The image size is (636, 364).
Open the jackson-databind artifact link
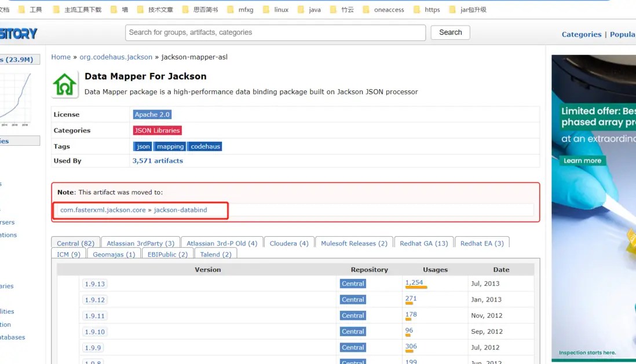pyautogui.click(x=181, y=210)
